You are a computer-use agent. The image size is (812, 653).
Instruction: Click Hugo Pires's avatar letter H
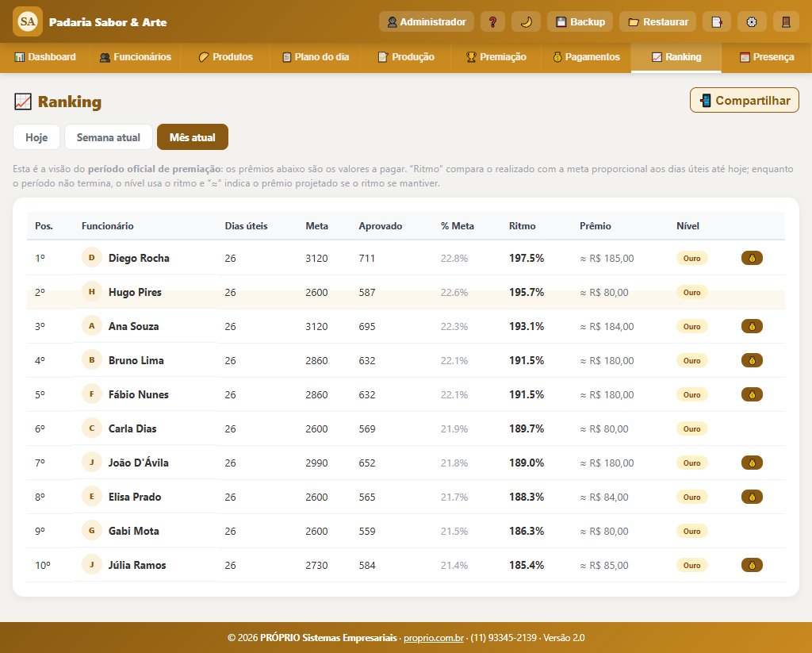[x=92, y=292]
